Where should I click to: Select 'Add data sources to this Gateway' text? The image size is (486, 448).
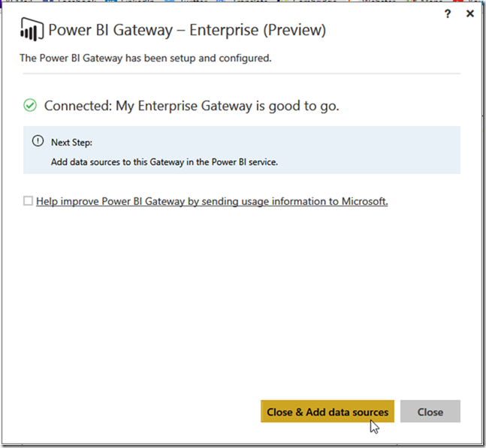117,162
